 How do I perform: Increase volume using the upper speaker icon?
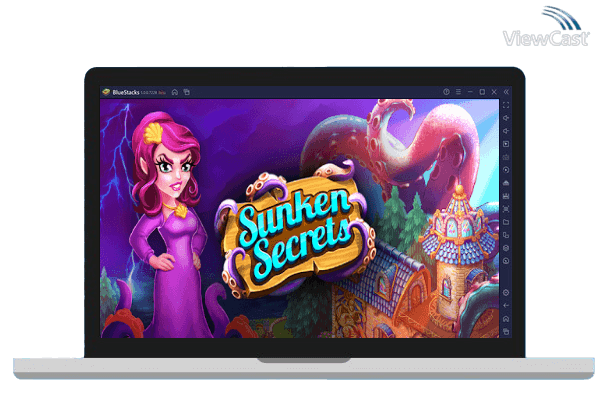click(506, 118)
